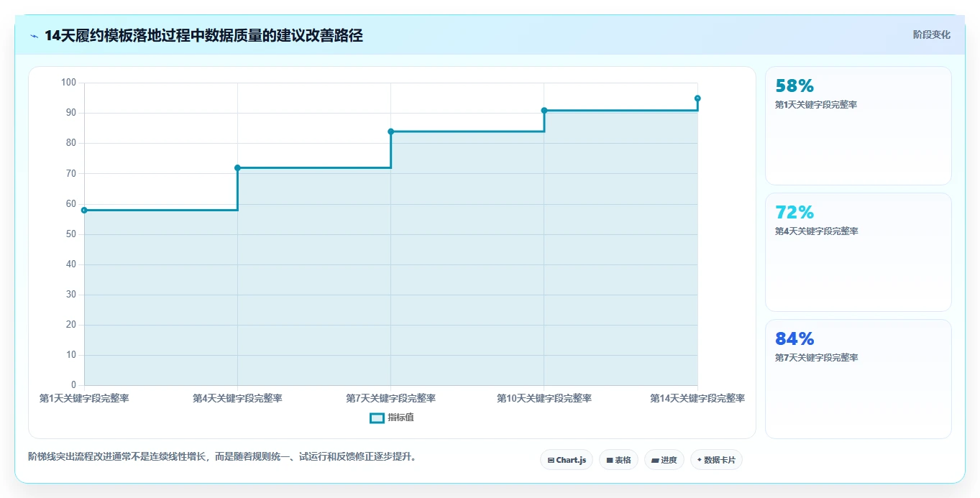Select the 58% stat card
Image resolution: width=980 pixels, height=498 pixels.
[x=858, y=126]
